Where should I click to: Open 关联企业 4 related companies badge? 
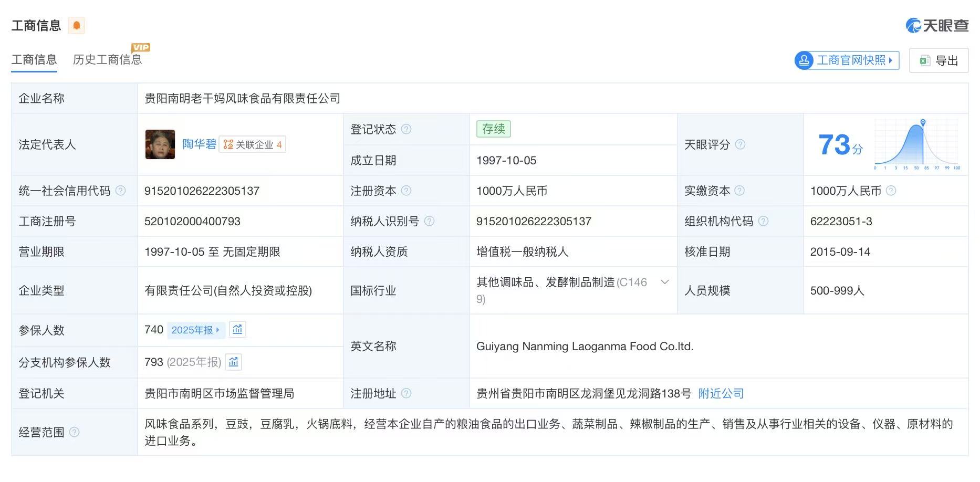[253, 144]
